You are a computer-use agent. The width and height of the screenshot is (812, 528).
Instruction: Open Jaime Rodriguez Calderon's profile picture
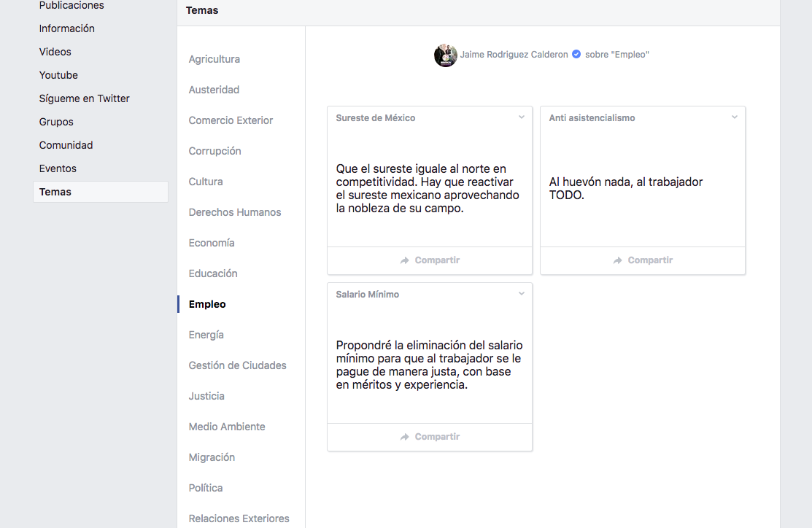[446, 55]
